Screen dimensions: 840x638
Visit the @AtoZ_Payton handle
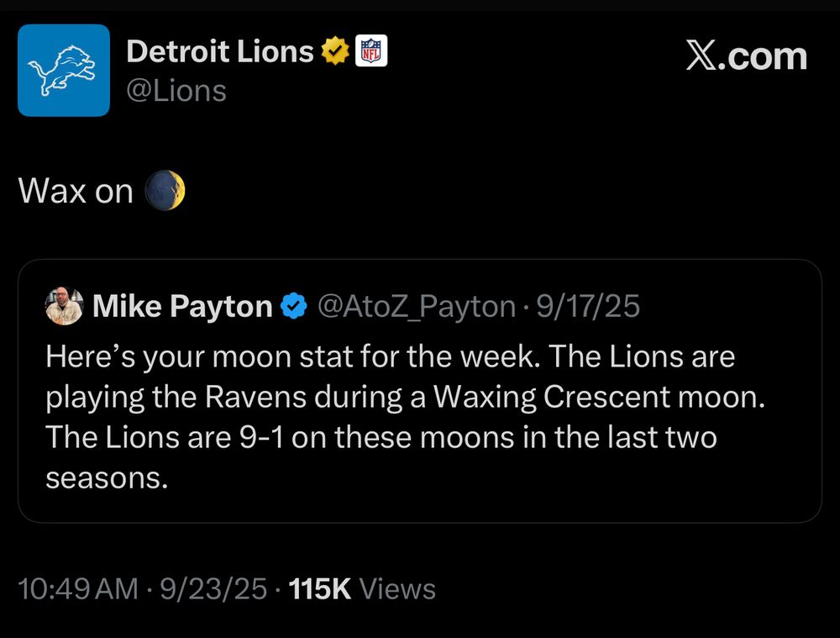pyautogui.click(x=415, y=307)
